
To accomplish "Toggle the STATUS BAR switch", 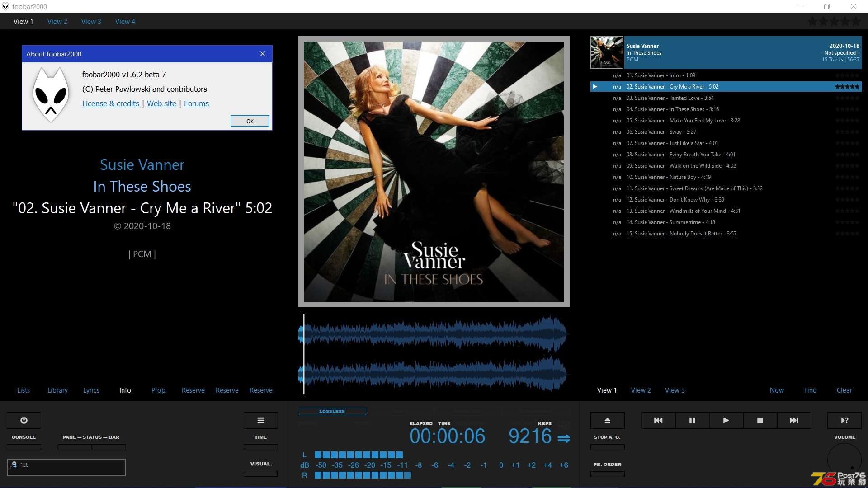I will click(x=109, y=447).
